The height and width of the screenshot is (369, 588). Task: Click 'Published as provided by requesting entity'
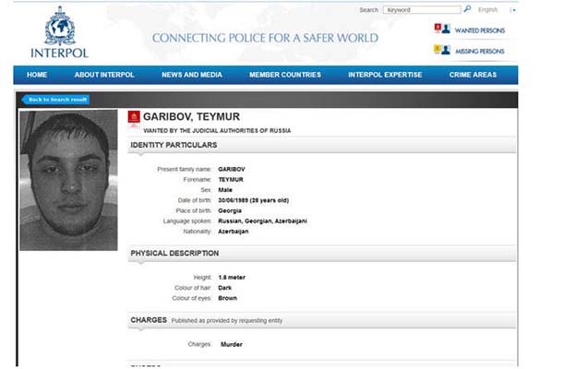(227, 321)
